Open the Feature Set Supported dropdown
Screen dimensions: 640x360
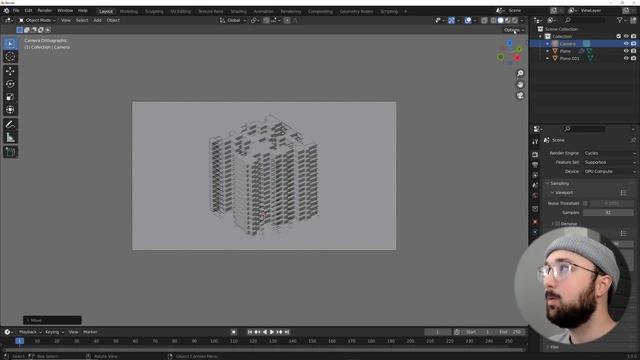point(610,162)
